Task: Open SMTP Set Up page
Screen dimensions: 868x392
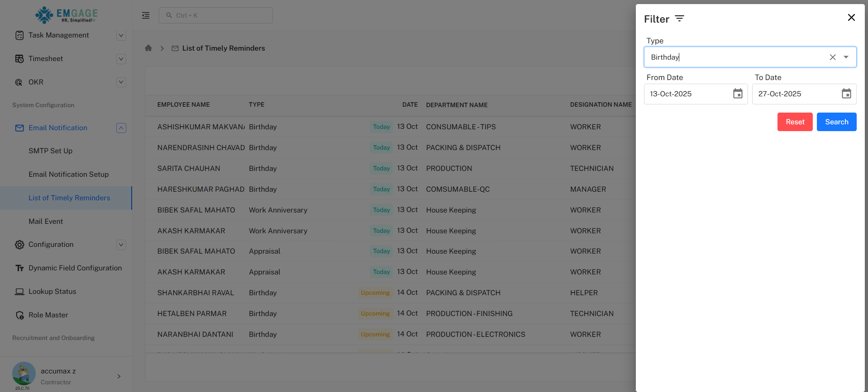Action: [x=50, y=151]
